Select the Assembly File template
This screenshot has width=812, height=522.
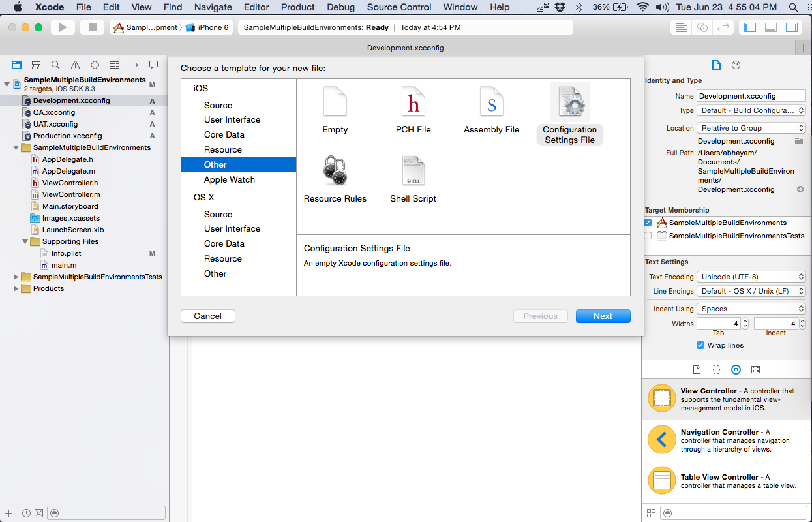[492, 110]
